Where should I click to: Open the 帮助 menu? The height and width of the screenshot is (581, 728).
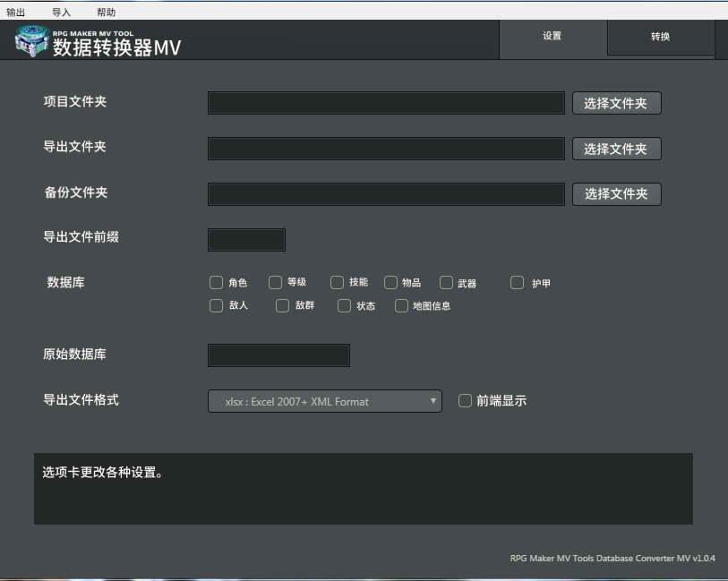coord(107,12)
